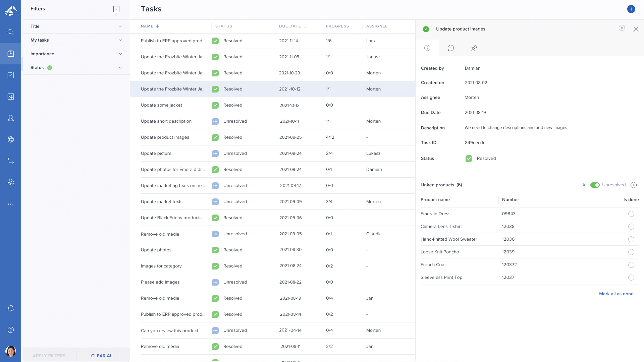Switch to the pinned attachments tab
This screenshot has height=362, width=644.
474,48
